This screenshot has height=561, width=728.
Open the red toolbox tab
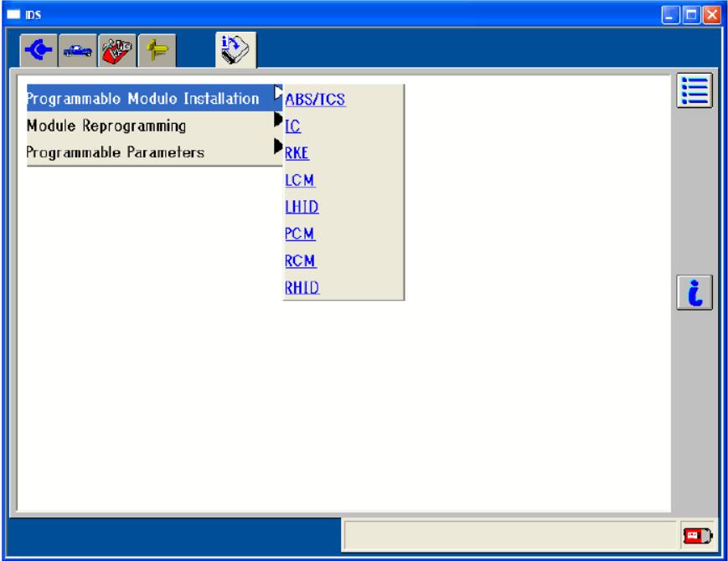click(117, 50)
